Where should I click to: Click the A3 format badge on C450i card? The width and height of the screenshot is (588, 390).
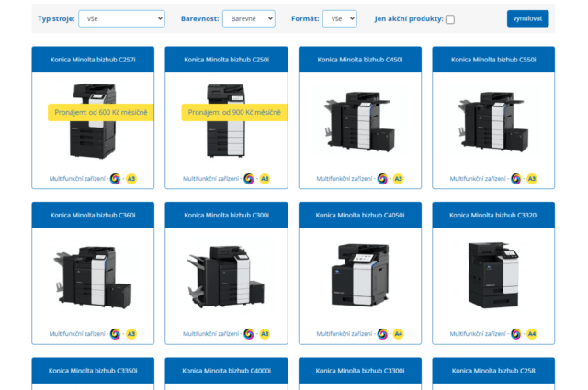[398, 179]
